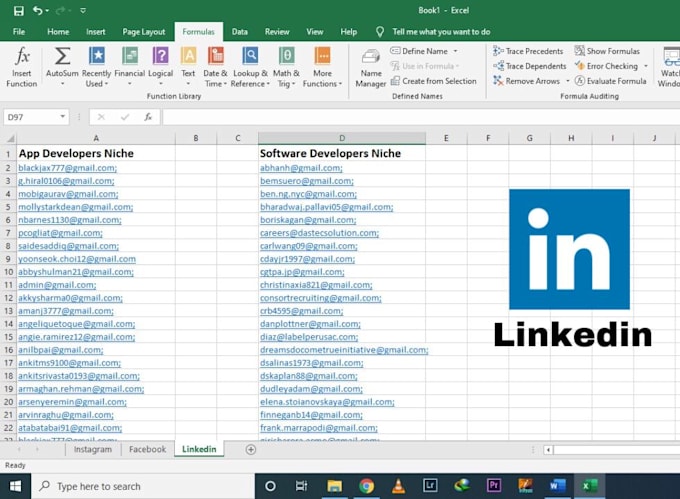The width and height of the screenshot is (680, 499).
Task: Switch to the Home ribbon tab
Action: (58, 32)
